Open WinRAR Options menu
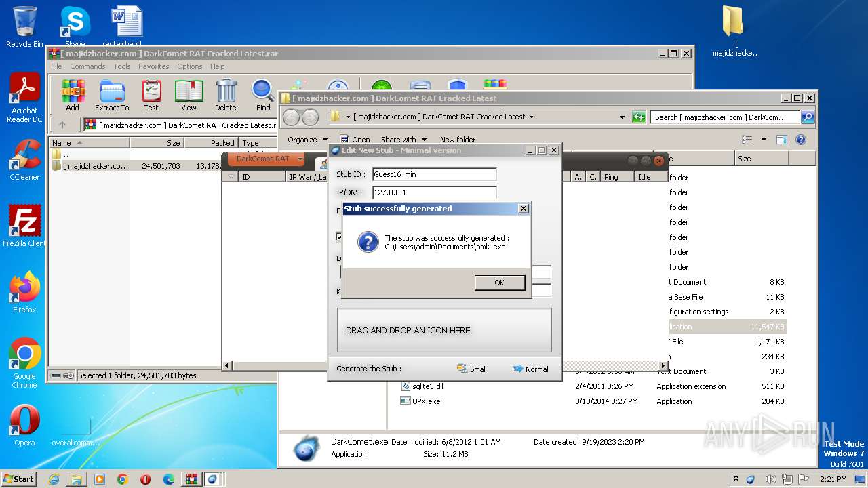 click(x=190, y=66)
